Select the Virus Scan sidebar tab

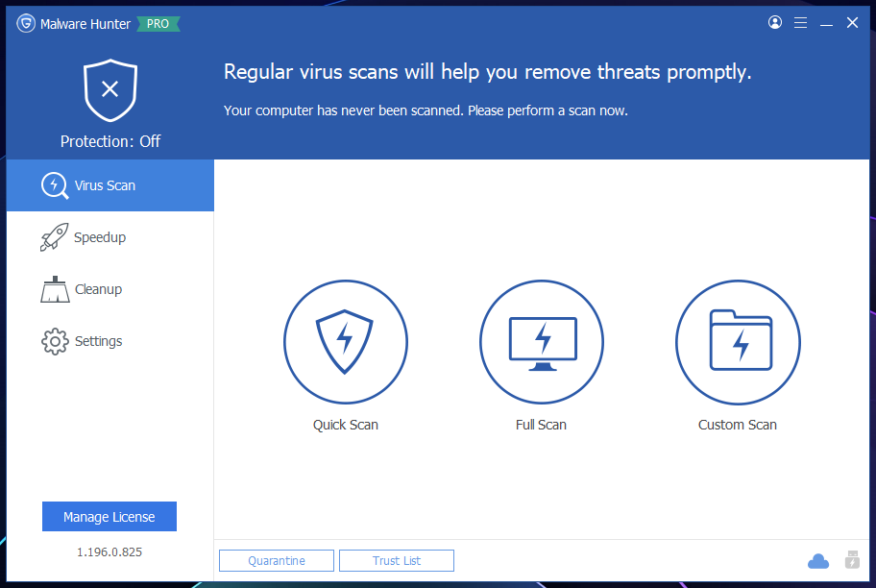110,185
